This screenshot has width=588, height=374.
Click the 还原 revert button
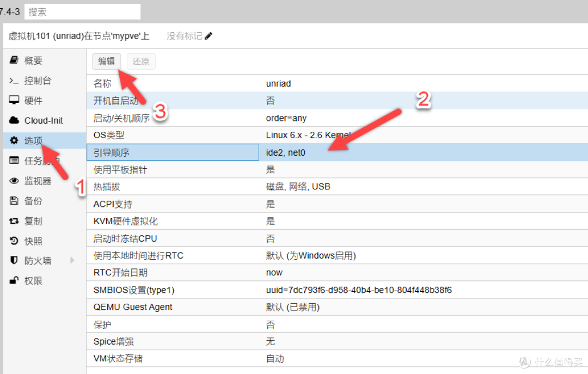click(140, 62)
